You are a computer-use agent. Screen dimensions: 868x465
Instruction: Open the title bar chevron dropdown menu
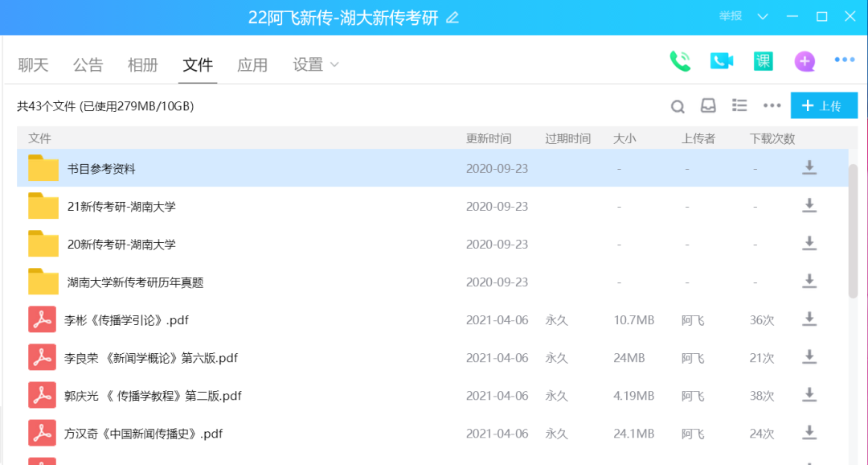[763, 17]
